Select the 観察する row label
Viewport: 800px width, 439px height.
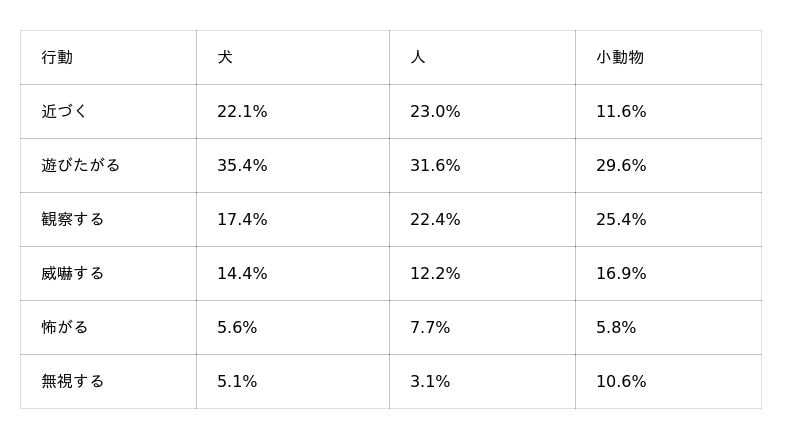pyautogui.click(x=72, y=220)
